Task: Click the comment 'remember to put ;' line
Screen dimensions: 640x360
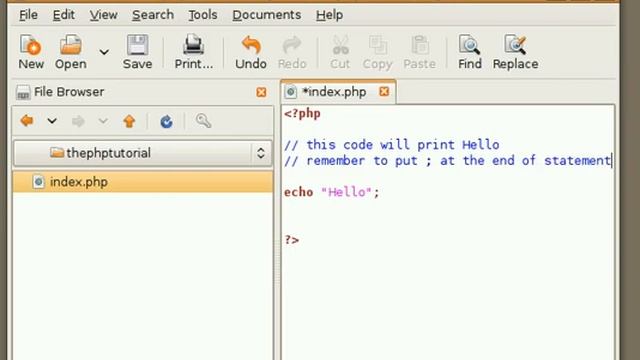Action: (447, 160)
